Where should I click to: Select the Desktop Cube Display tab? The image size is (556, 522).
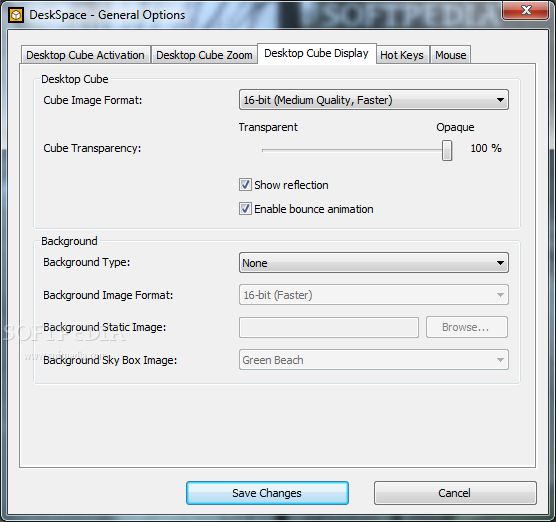(x=317, y=54)
